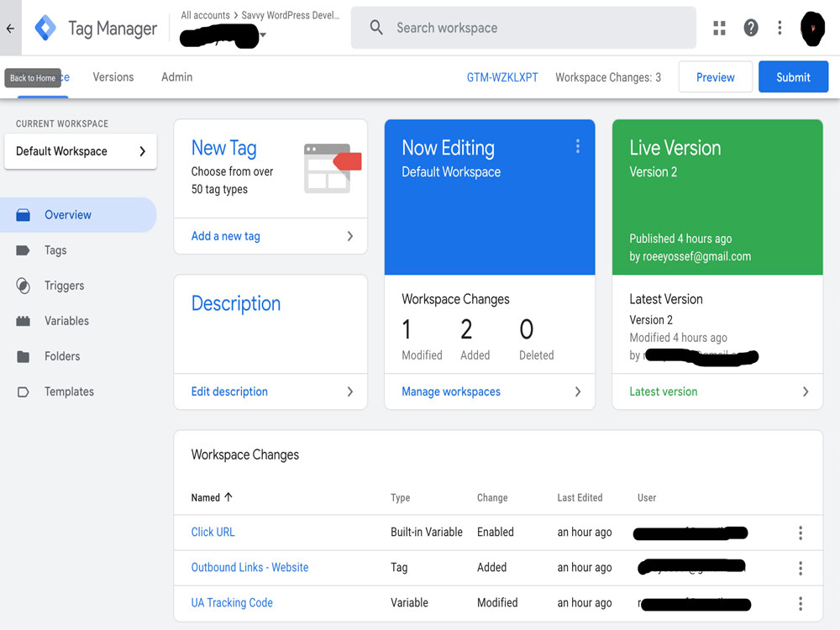Select Variables in the sidebar
This screenshot has width=840, height=630.
coord(78,321)
